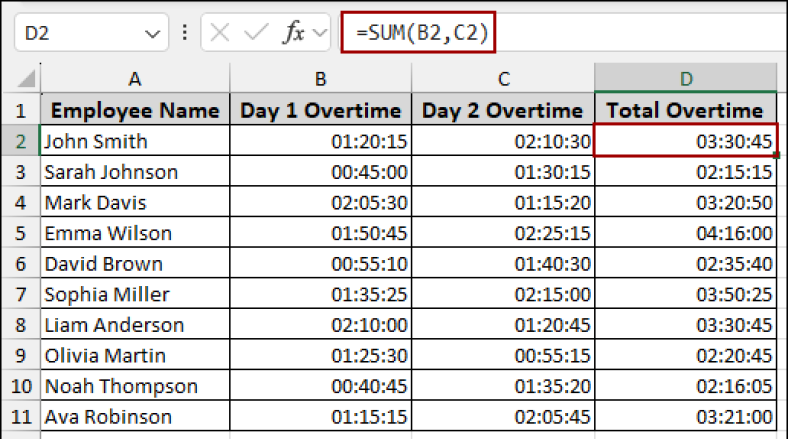Select row 5 header
The height and width of the screenshot is (439, 788).
point(20,233)
